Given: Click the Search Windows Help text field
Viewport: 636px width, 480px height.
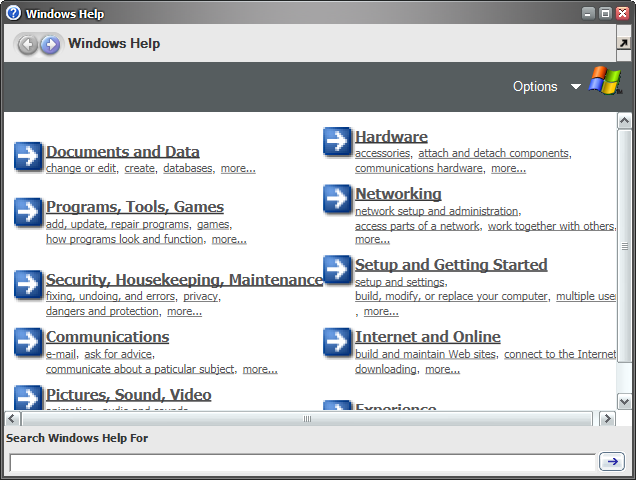Looking at the screenshot, I should click(x=302, y=462).
